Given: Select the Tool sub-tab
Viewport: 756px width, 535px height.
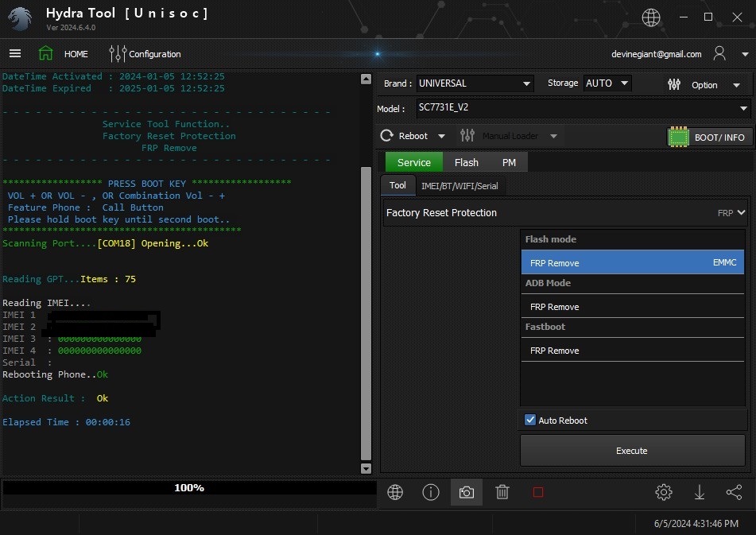Looking at the screenshot, I should [397, 185].
